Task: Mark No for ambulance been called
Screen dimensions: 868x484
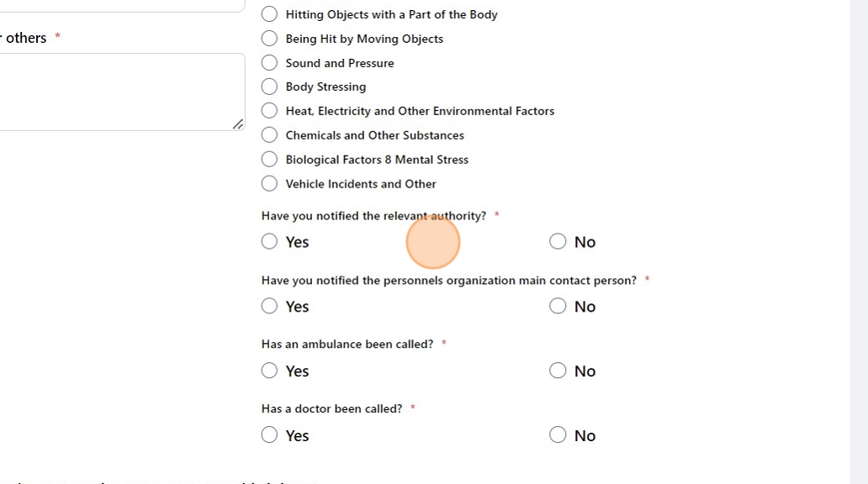Action: 558,371
